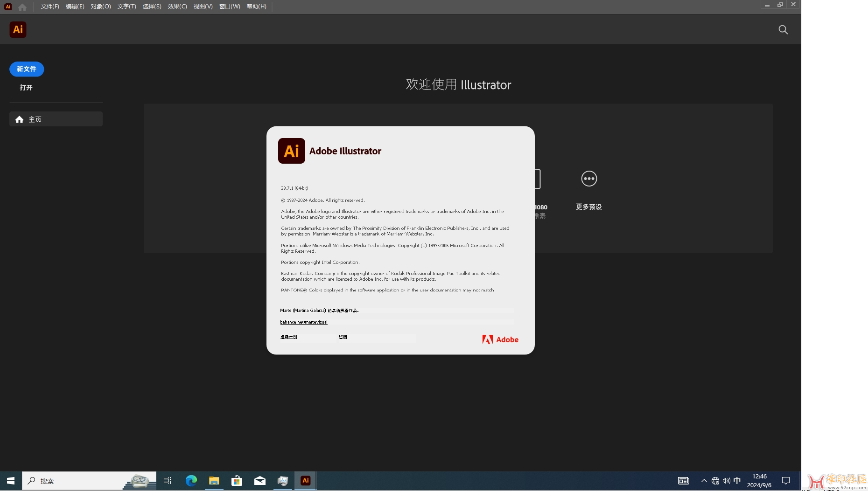The height and width of the screenshot is (491, 868).
Task: Restore down the Illustrator window
Action: (x=780, y=5)
